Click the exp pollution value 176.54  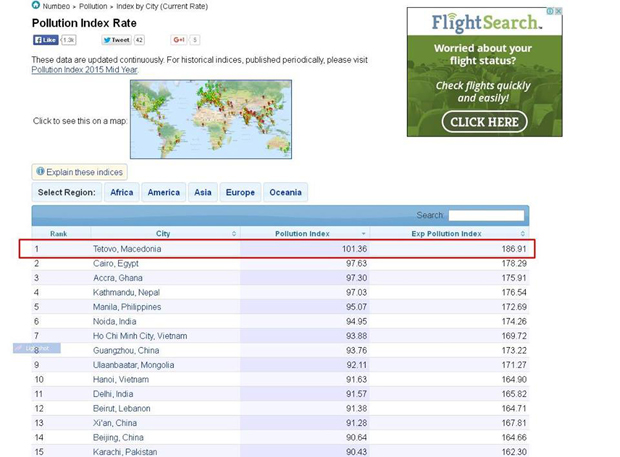514,293
